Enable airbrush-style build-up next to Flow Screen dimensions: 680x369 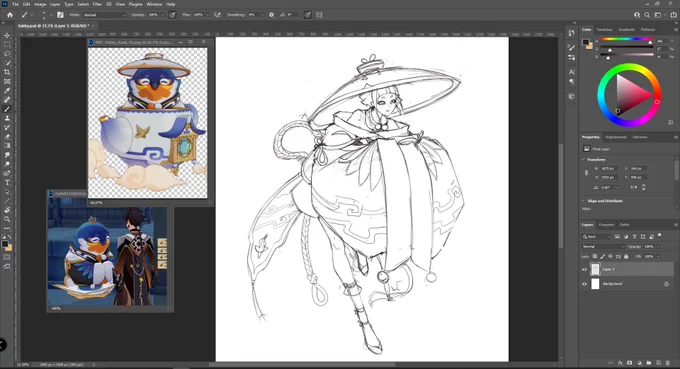pyautogui.click(x=217, y=15)
